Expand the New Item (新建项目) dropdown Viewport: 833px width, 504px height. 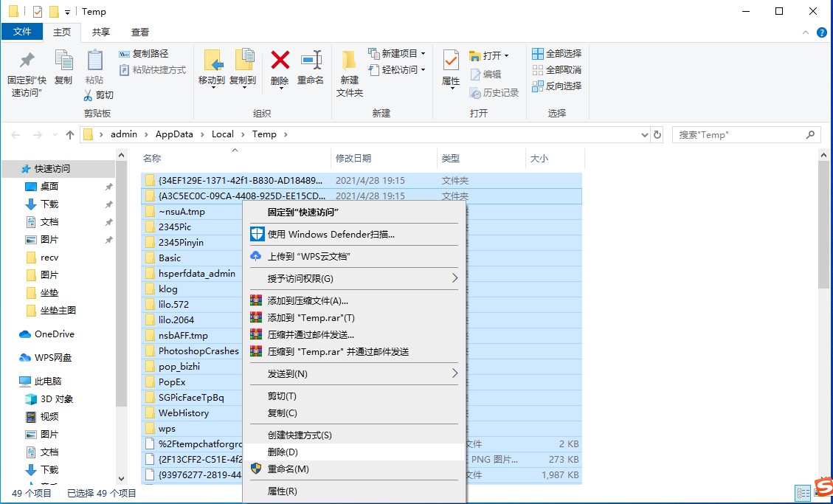(423, 54)
